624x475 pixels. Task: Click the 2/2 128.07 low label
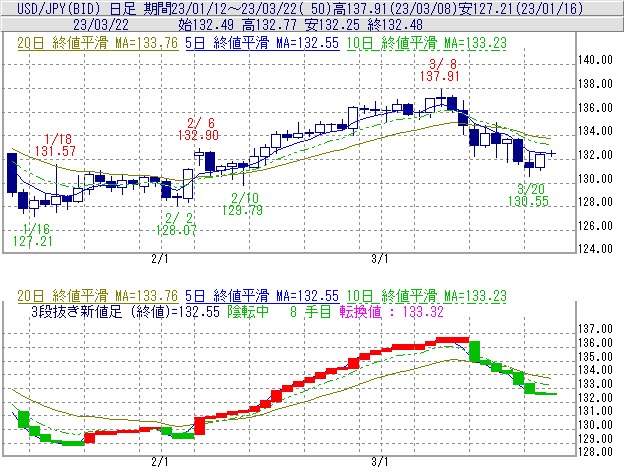(x=176, y=224)
